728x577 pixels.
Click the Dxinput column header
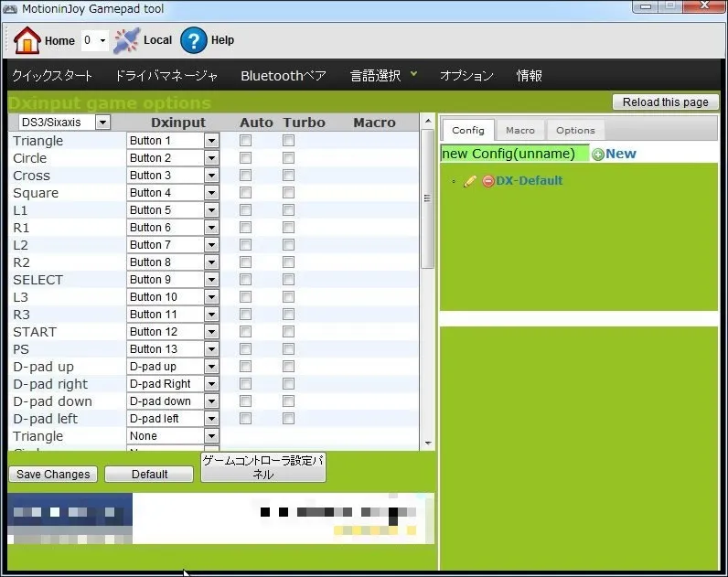pyautogui.click(x=178, y=123)
